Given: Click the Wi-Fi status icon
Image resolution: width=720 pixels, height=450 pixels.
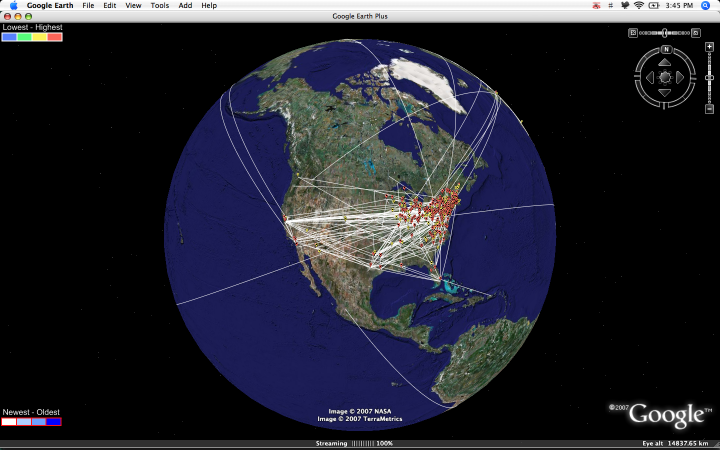Looking at the screenshot, I should point(639,6).
